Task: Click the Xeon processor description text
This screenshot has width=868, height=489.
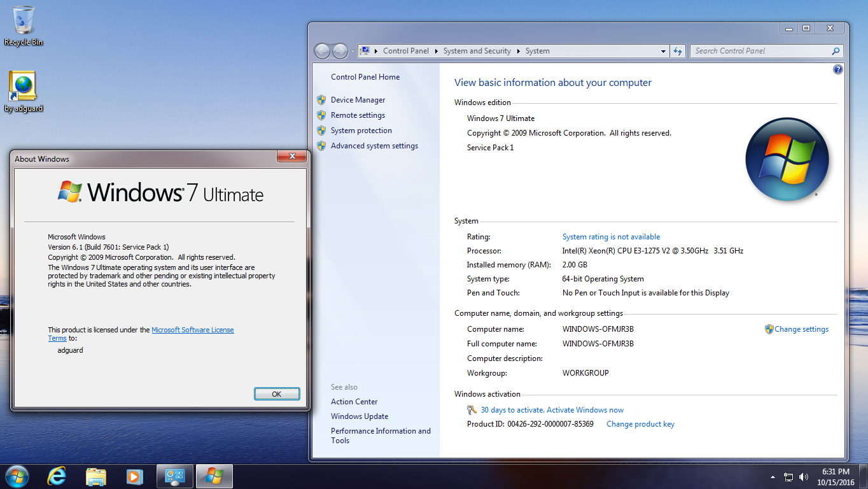Action: pos(653,251)
